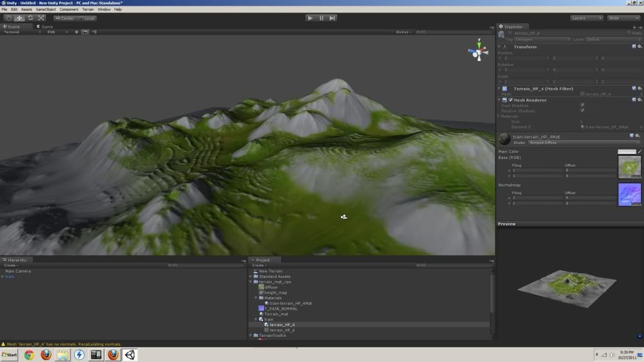Click the Main Color eyedropper

pos(640,151)
